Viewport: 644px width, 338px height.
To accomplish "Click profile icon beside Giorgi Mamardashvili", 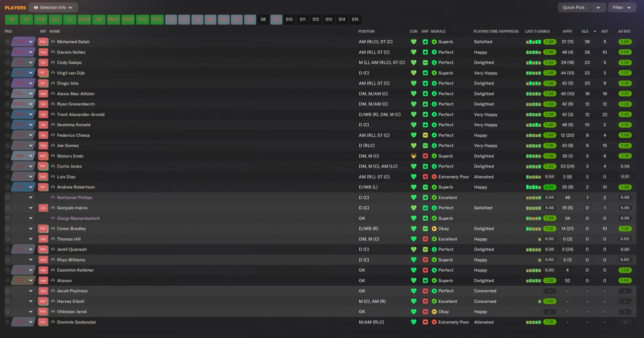I will coord(53,218).
